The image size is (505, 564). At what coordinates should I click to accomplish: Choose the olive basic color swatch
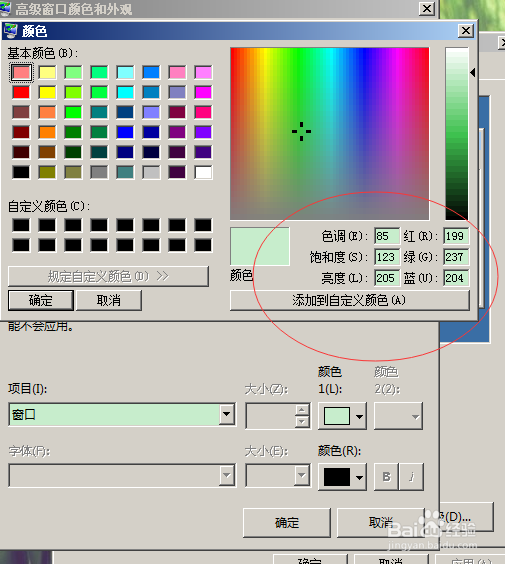[x=47, y=172]
